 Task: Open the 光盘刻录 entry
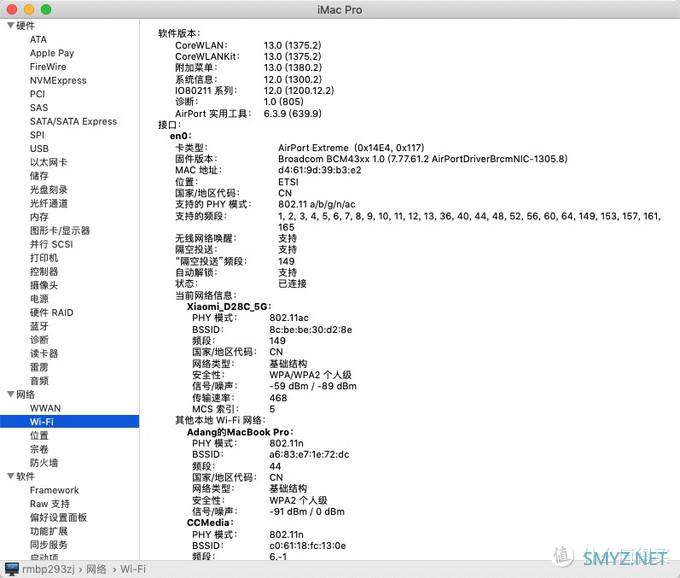pos(49,189)
